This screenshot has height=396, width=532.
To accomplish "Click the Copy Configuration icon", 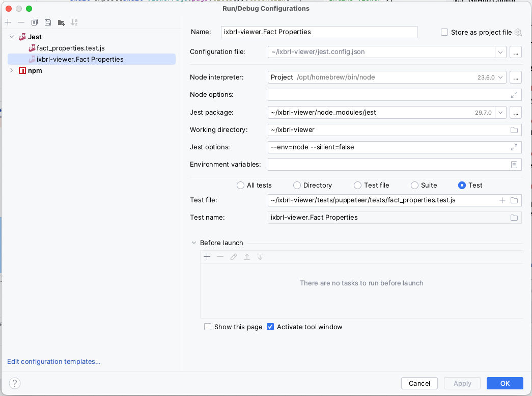I will (x=35, y=22).
